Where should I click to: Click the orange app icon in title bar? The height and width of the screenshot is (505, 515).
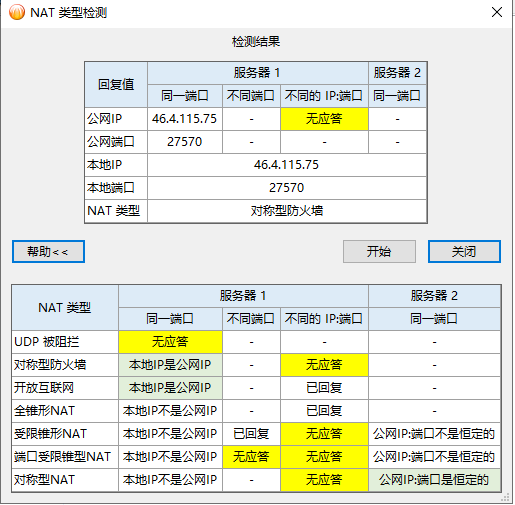click(17, 12)
